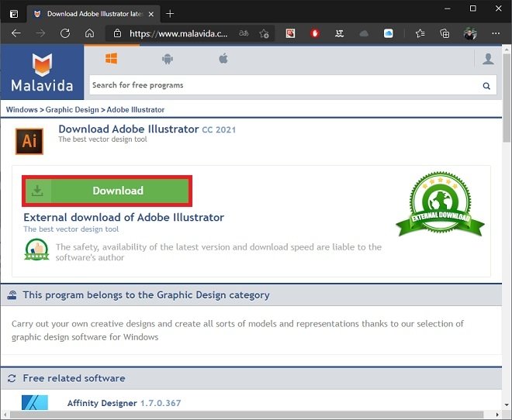Open the browser settings and more menu
The image size is (512, 420).
(496, 33)
